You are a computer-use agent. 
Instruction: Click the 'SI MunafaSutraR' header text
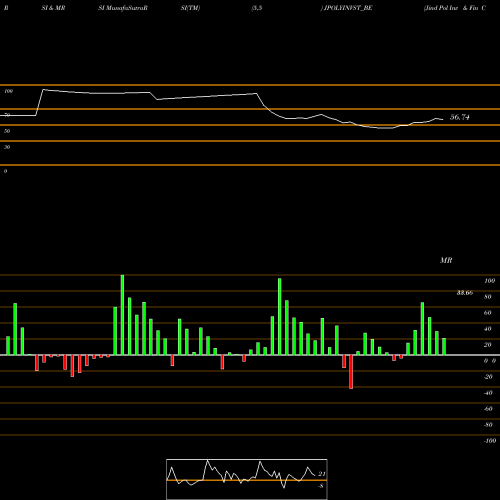123,8
